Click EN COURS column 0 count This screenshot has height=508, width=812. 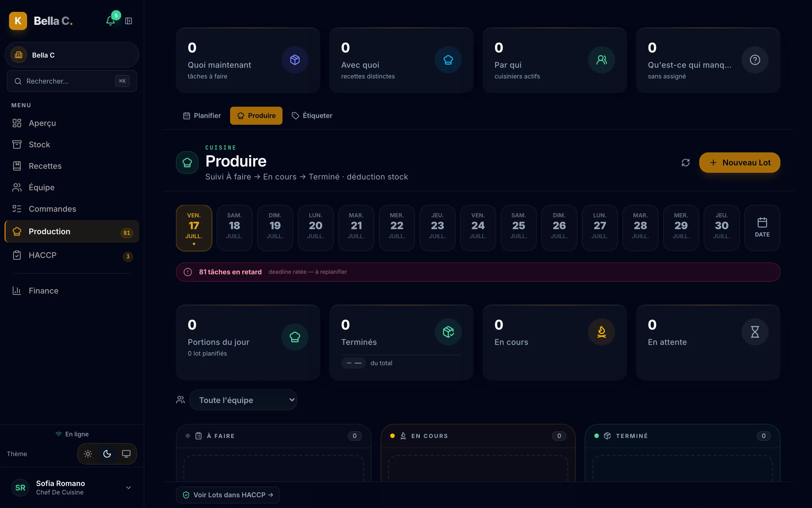(x=559, y=436)
